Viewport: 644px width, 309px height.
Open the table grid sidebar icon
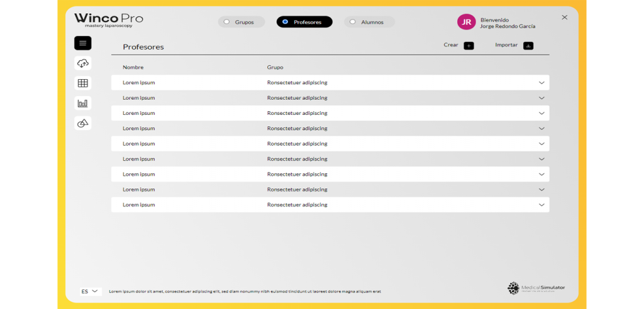click(83, 84)
